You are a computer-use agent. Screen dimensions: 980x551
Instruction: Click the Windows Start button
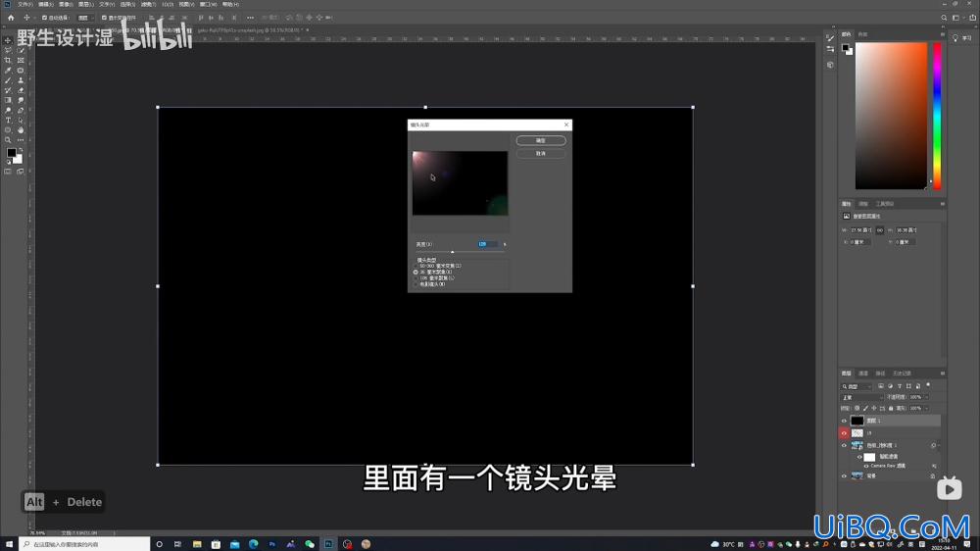coord(9,544)
